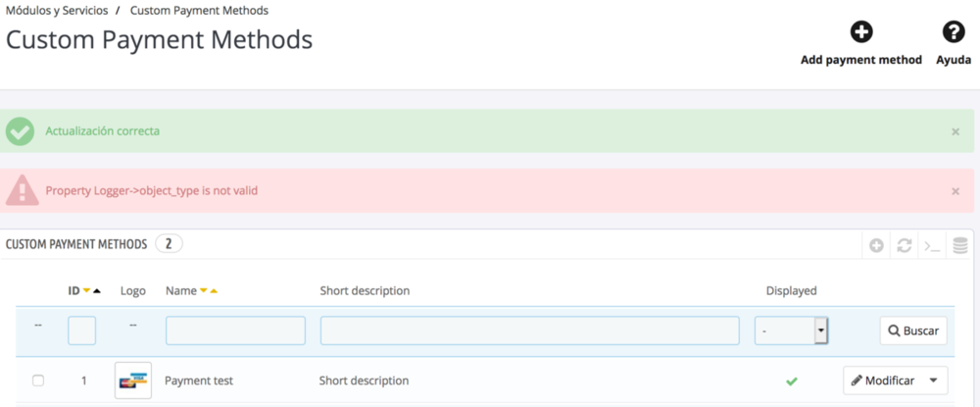Sort Name column ascending
This screenshot has width=980, height=407.
[x=214, y=291]
